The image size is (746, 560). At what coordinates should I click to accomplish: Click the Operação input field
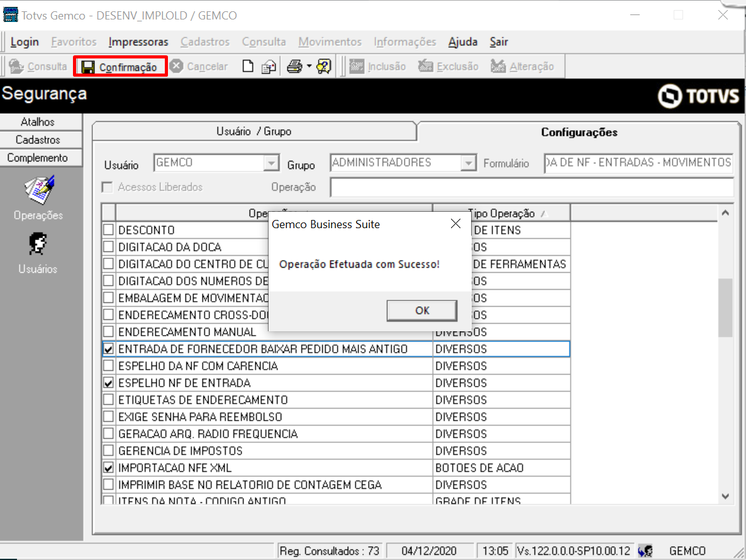(532, 187)
